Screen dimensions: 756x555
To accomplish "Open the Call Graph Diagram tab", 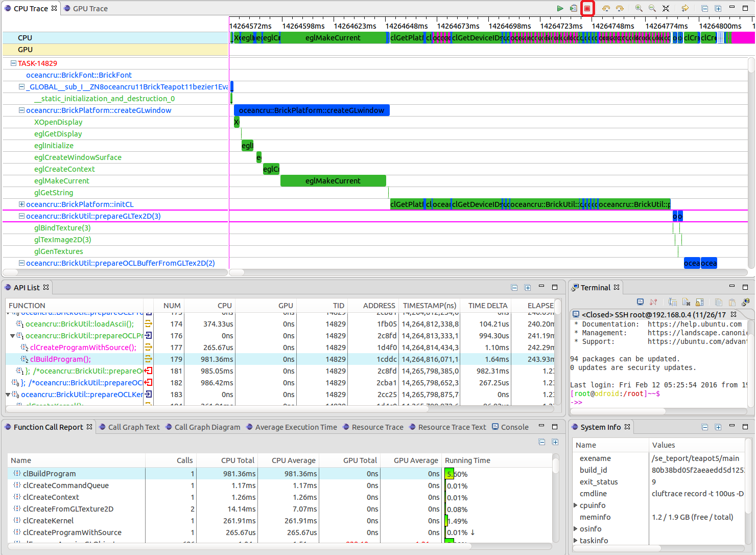I will coord(207,427).
